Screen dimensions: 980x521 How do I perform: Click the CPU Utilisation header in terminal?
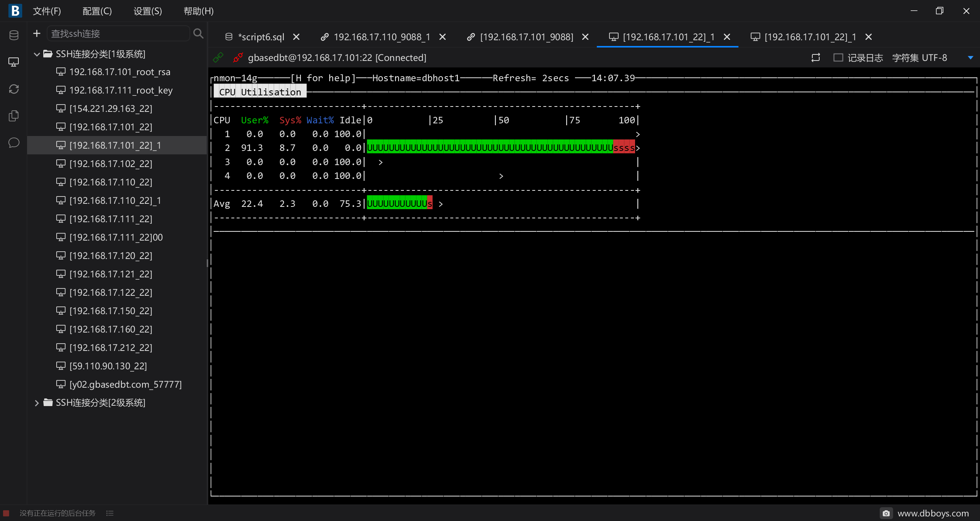pyautogui.click(x=260, y=92)
